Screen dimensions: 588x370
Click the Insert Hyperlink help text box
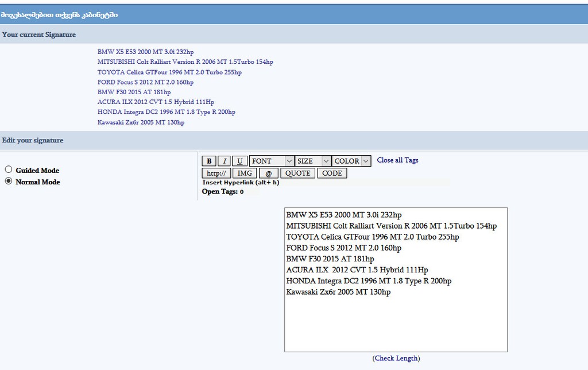[326, 182]
